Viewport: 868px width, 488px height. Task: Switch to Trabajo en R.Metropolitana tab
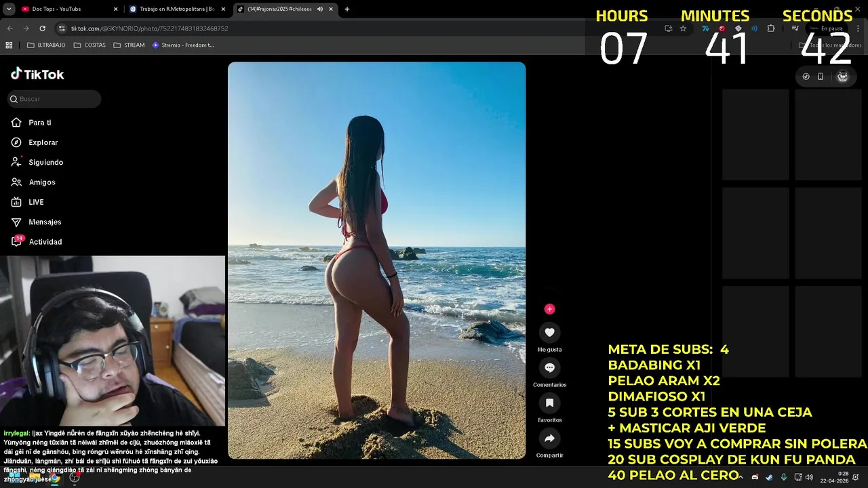pos(177,9)
